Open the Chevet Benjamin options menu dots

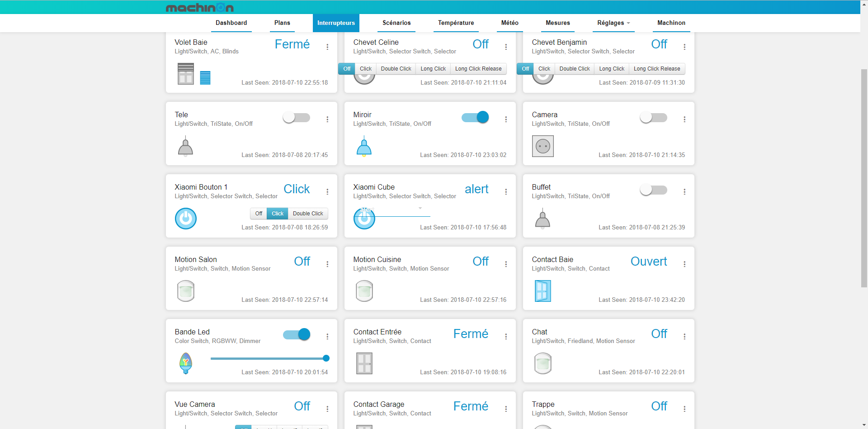684,47
